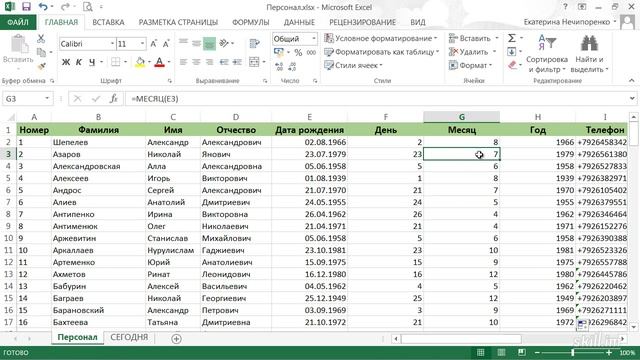
Task: Expand Форматировать как таблицу gallery
Action: [381, 52]
